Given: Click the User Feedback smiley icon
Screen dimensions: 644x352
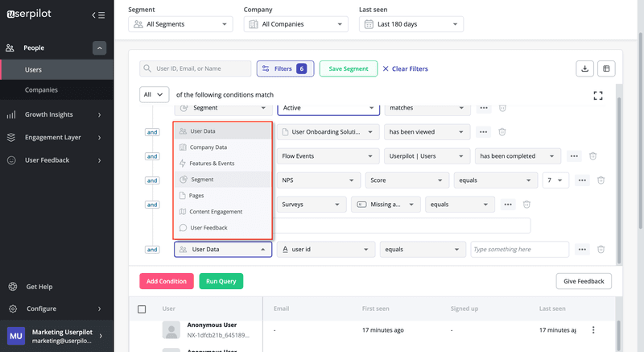Looking at the screenshot, I should click(x=11, y=160).
